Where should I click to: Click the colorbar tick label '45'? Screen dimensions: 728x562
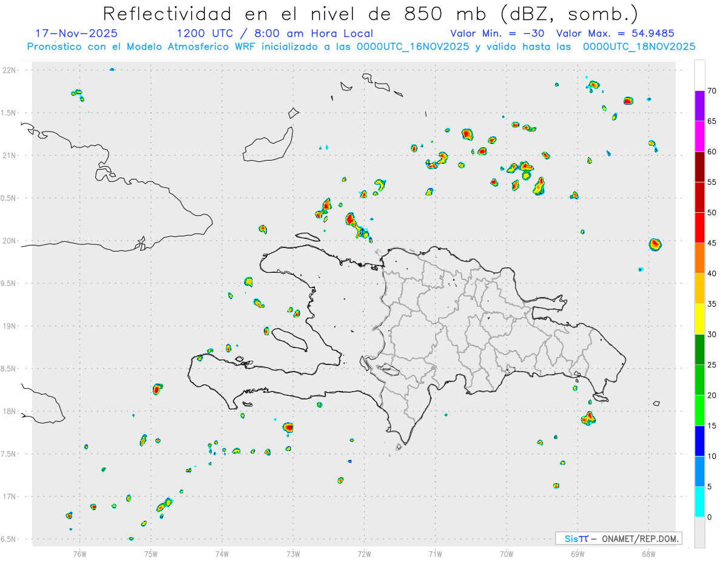click(712, 243)
